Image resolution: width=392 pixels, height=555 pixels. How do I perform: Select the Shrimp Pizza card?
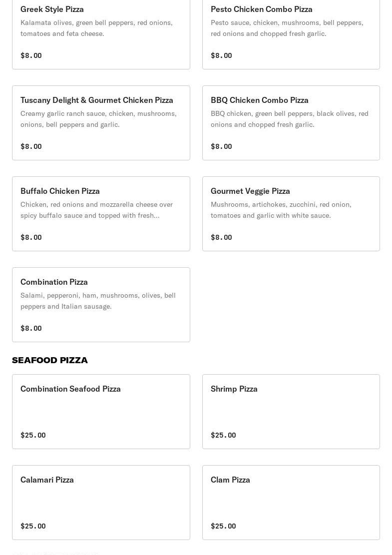click(x=291, y=412)
